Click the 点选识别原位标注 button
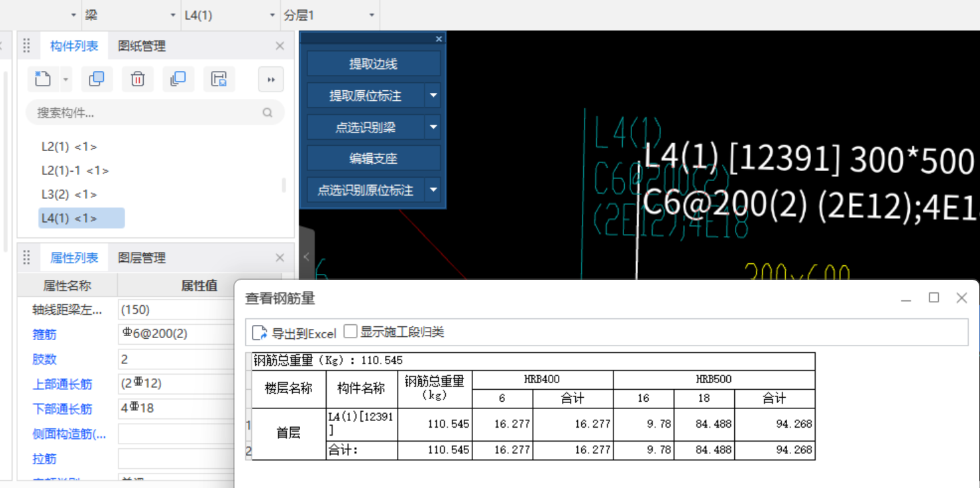Image resolution: width=980 pixels, height=488 pixels. click(366, 190)
